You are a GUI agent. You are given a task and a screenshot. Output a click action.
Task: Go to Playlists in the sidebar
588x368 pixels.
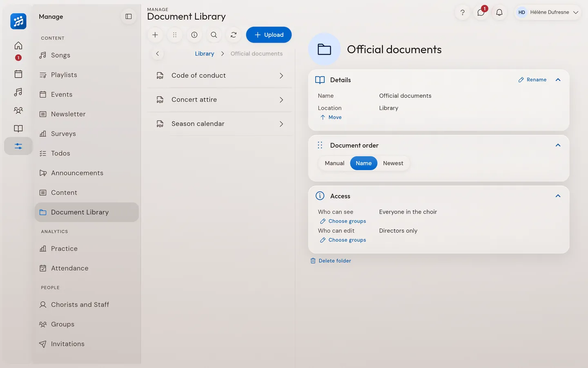click(87, 75)
